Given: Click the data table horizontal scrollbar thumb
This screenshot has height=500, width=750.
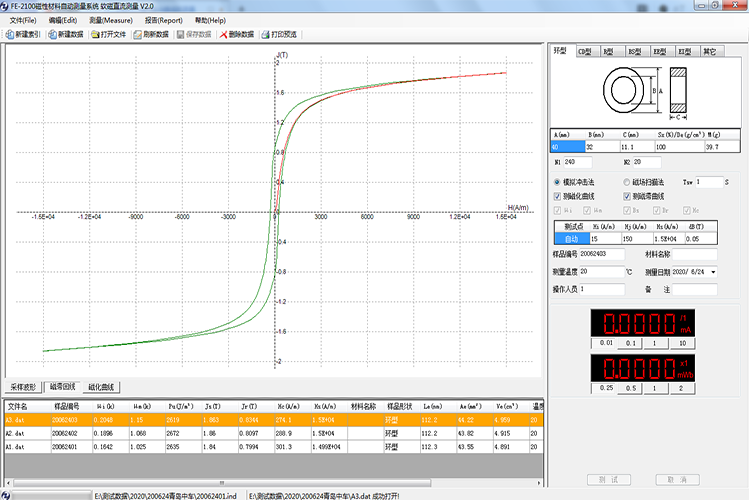Looking at the screenshot, I should click(222, 483).
